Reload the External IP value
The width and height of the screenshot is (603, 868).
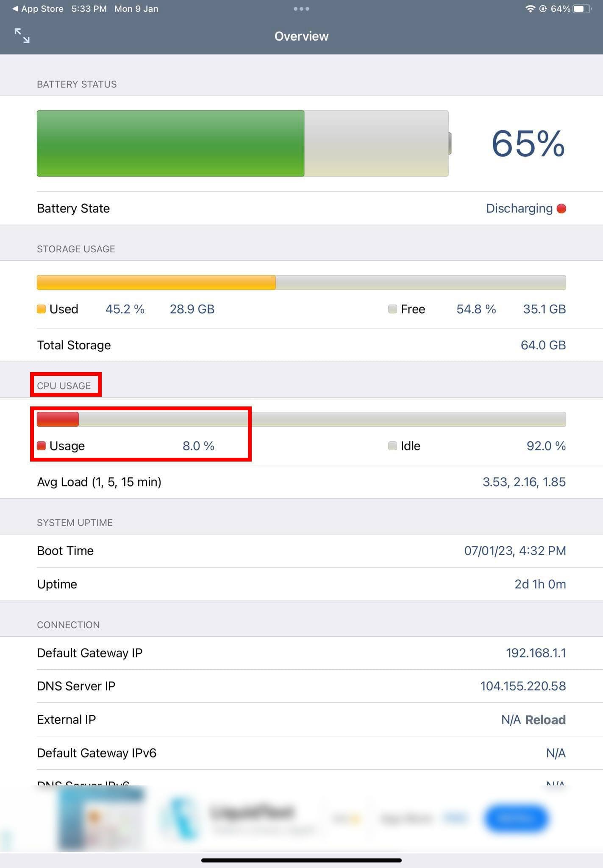click(545, 719)
